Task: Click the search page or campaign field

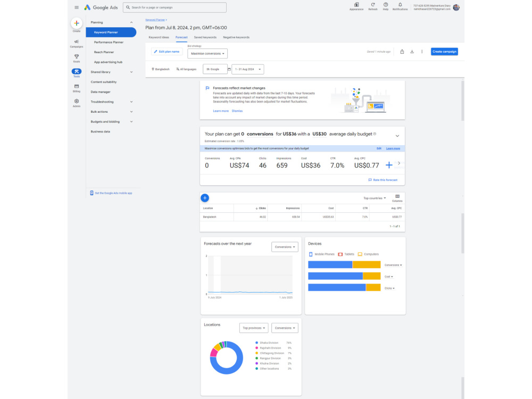Action: 174,7
